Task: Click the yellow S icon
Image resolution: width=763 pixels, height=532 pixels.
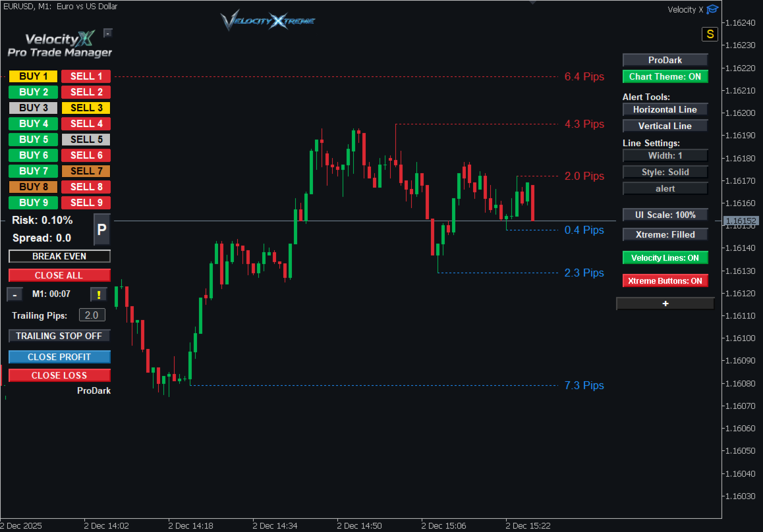Action: 710,34
